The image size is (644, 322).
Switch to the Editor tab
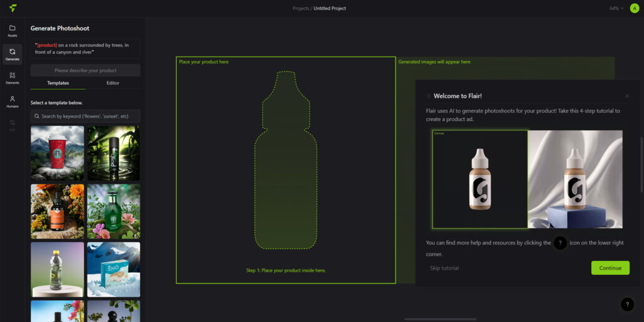pos(113,83)
